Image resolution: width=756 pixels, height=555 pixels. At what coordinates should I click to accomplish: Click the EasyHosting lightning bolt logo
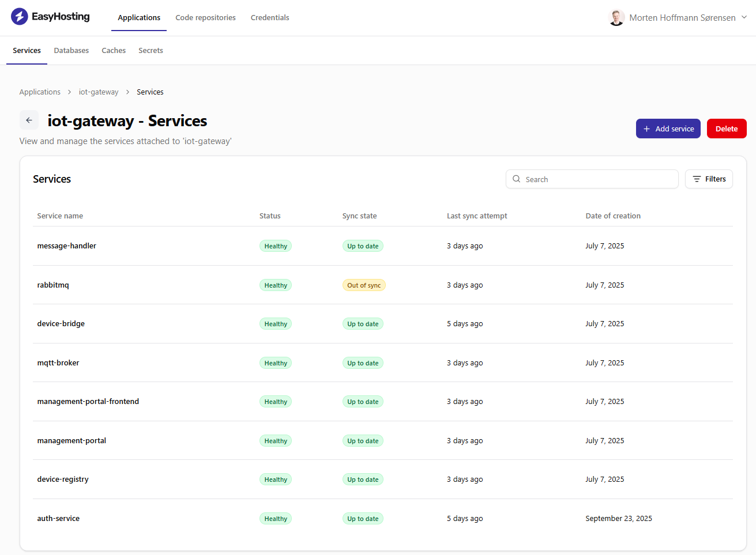(x=20, y=17)
